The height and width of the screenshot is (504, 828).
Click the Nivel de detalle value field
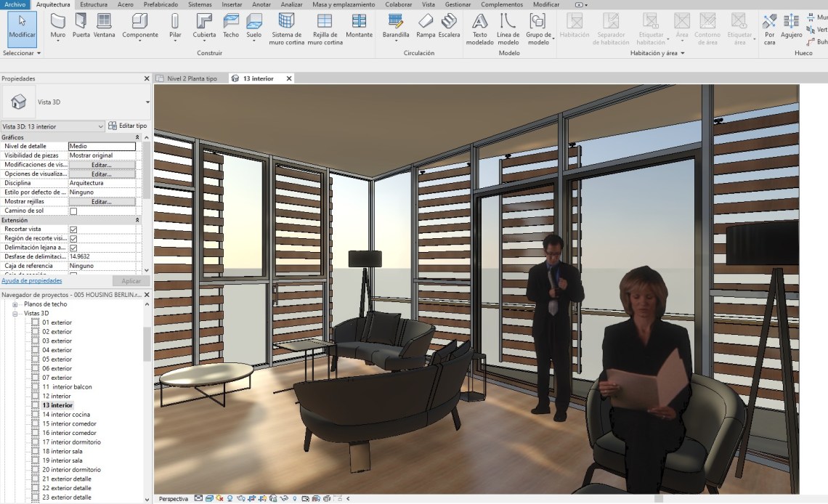[x=102, y=147]
